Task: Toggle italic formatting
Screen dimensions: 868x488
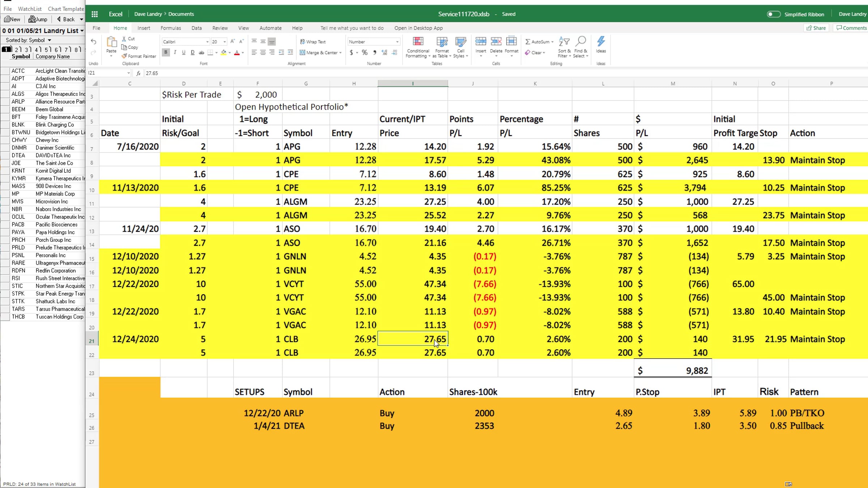Action: click(x=175, y=52)
